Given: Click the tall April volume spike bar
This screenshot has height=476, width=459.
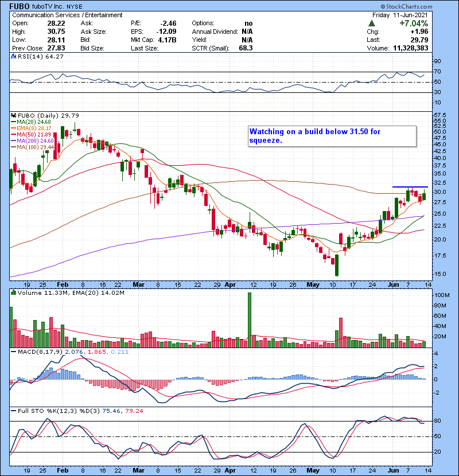Looking at the screenshot, I should tap(250, 320).
